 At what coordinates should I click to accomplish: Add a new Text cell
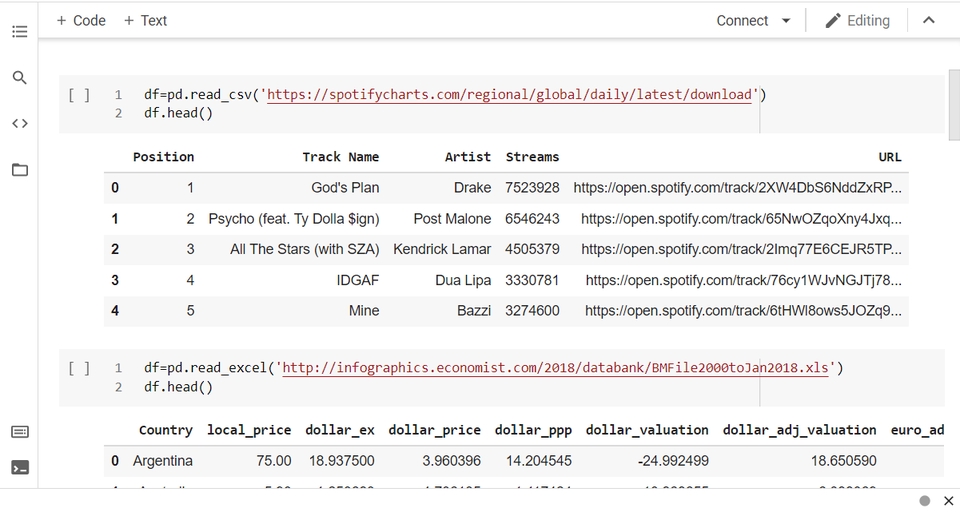(x=145, y=21)
